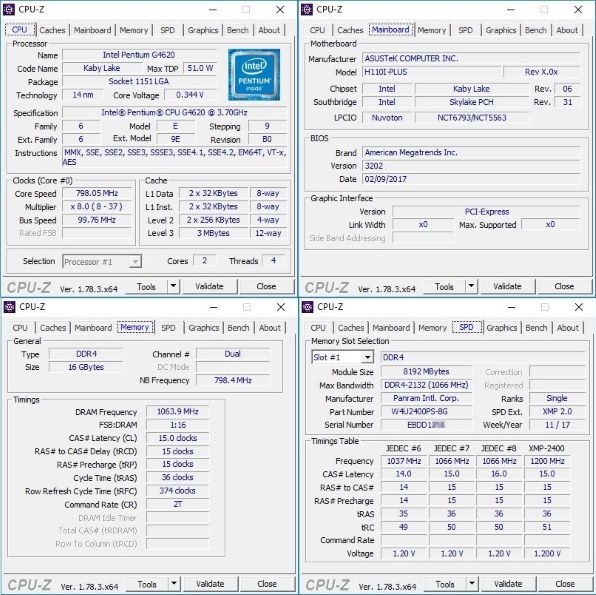Click the Level 3 cache value 3 MBytes

click(213, 233)
